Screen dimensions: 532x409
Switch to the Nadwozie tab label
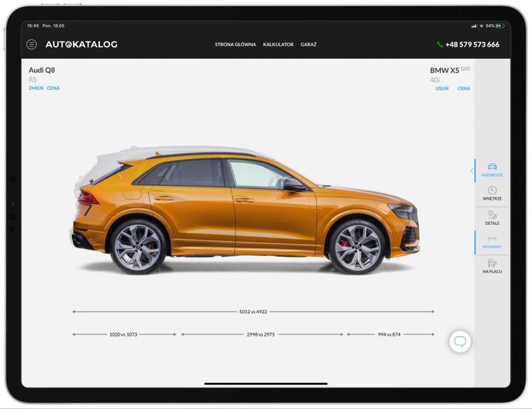click(492, 175)
